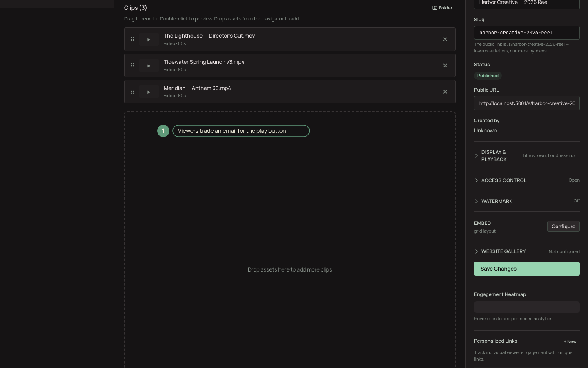This screenshot has height=368, width=588.
Task: Edit the Slug input field
Action: (x=527, y=33)
